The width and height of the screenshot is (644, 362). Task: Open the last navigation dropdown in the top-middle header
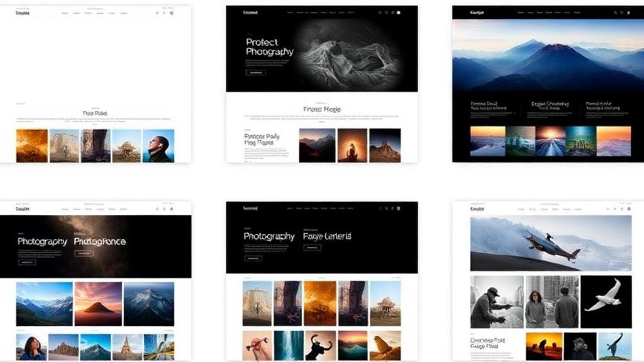click(x=351, y=13)
